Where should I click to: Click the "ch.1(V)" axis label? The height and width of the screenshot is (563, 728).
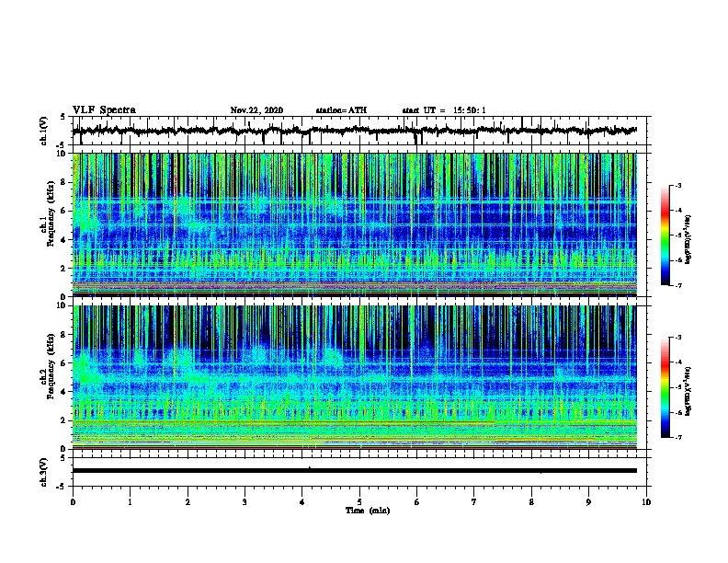[44, 131]
